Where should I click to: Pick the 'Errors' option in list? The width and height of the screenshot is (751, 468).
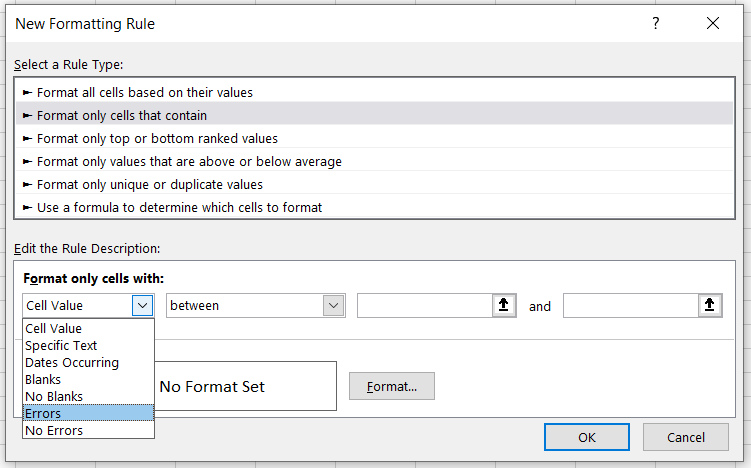(43, 414)
